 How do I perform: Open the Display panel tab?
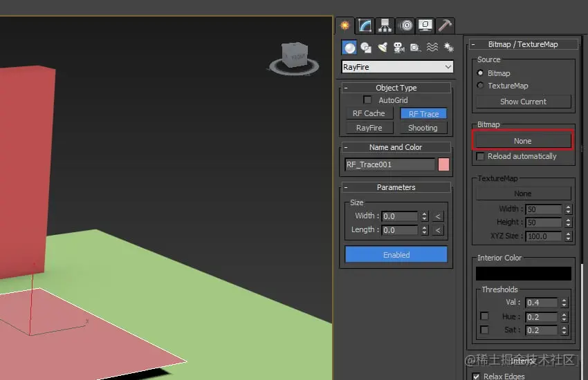click(425, 26)
